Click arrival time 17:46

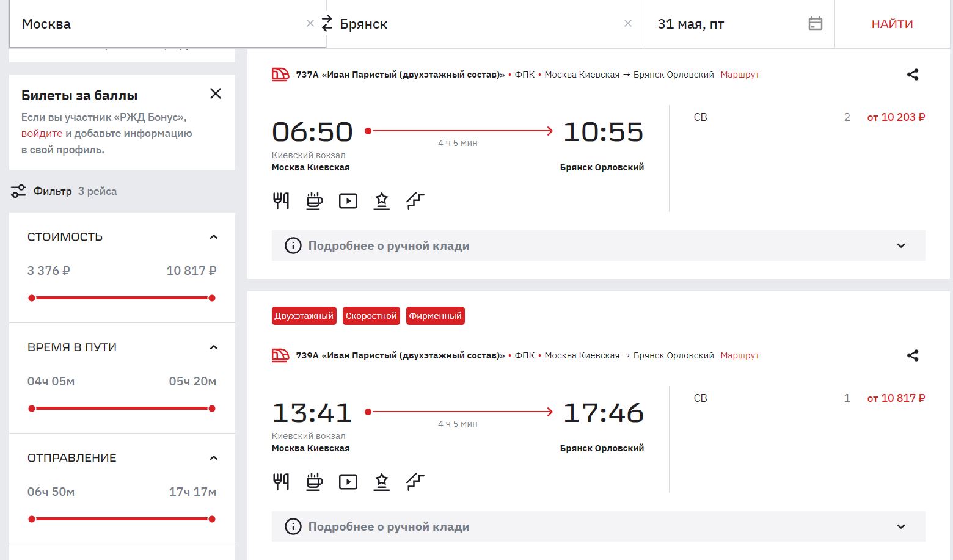[603, 413]
